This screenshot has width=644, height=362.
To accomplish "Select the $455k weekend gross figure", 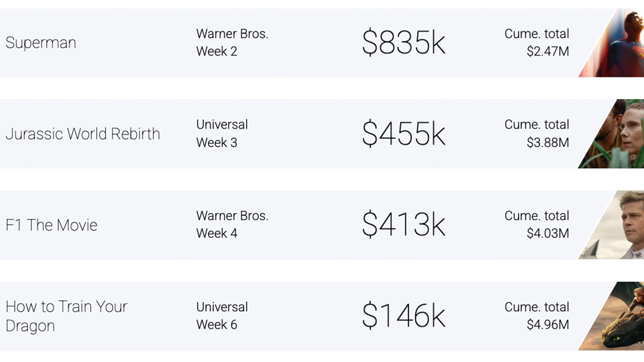I will point(404,133).
